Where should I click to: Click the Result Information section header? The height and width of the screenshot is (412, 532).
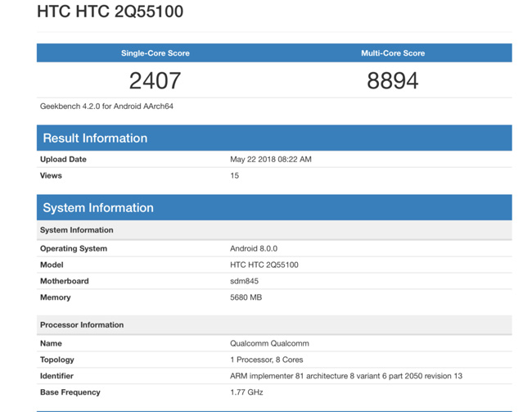click(274, 138)
